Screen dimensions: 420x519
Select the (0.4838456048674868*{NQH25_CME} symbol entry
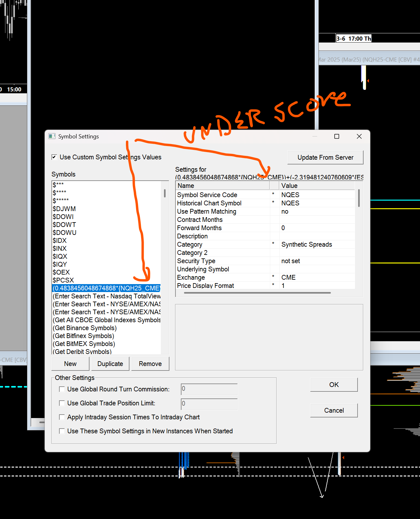106,288
